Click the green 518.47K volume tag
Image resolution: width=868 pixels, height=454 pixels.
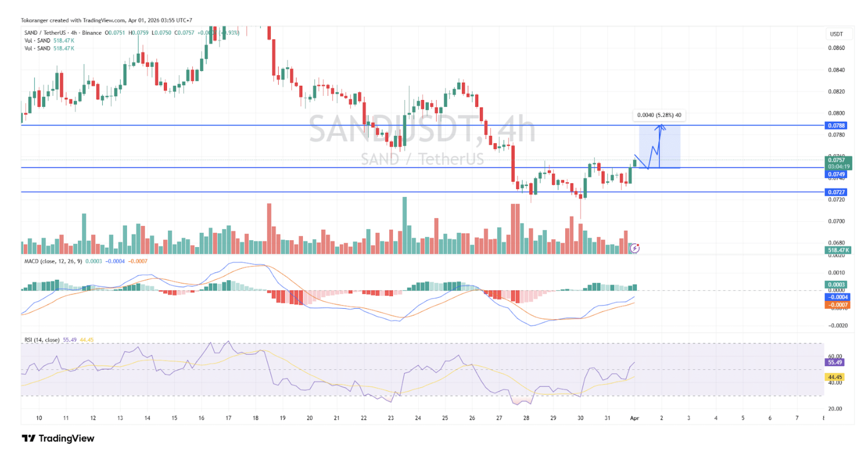(x=838, y=250)
